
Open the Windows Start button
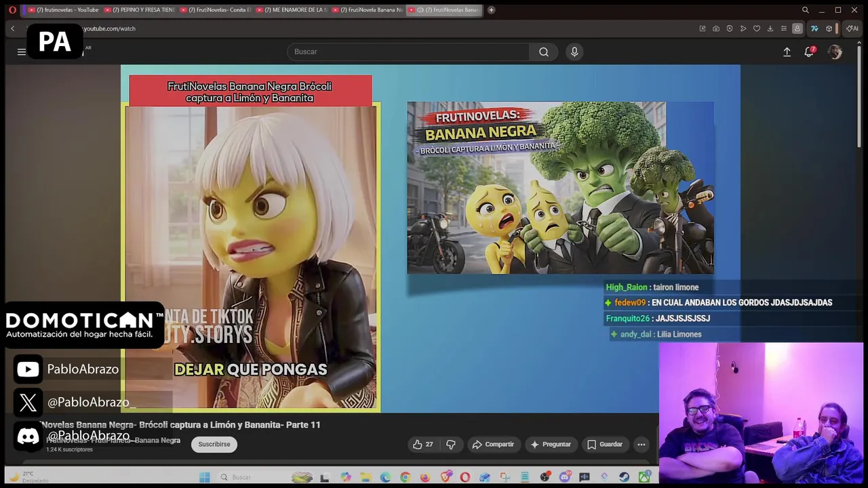click(205, 477)
